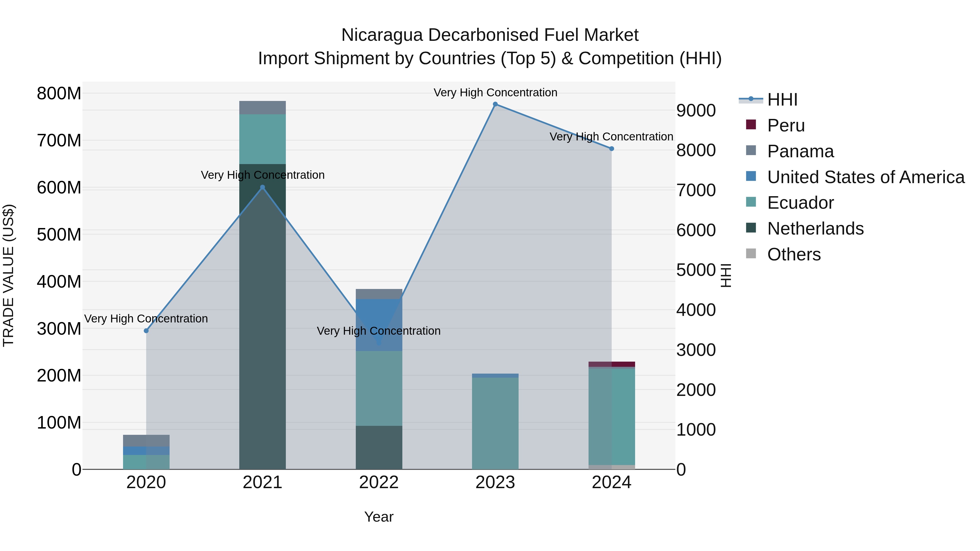Select the 2023 HHI data point
The width and height of the screenshot is (980, 551).
coord(495,104)
